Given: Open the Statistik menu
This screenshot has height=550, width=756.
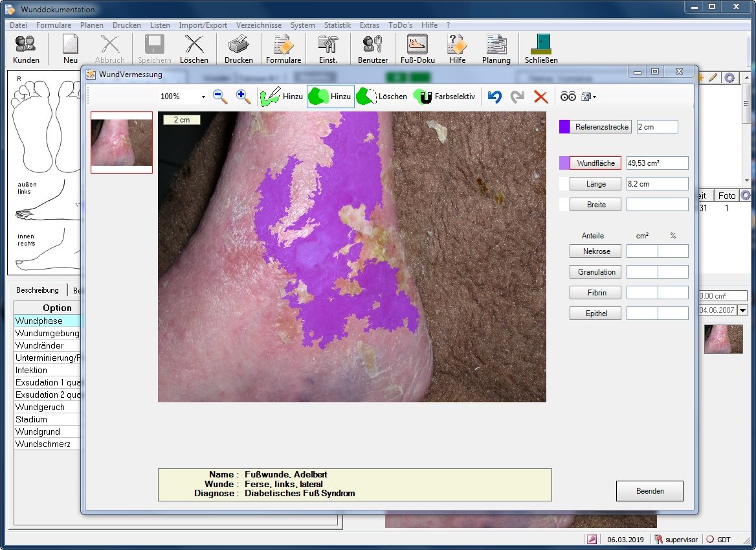Looking at the screenshot, I should point(337,25).
